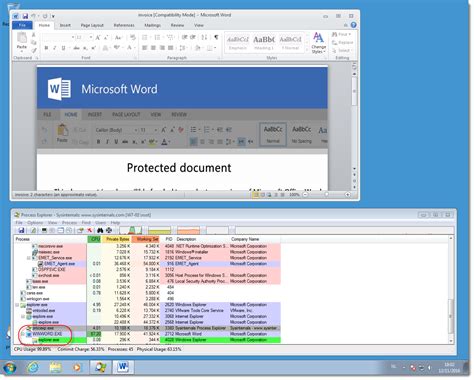The width and height of the screenshot is (474, 380).
Task: Open the Customize Quick Access Toolbar arrow in Word
Action: pos(53,16)
